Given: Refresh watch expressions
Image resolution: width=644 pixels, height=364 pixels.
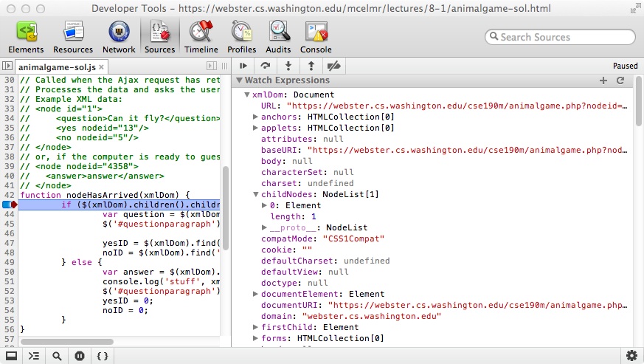Looking at the screenshot, I should [620, 80].
